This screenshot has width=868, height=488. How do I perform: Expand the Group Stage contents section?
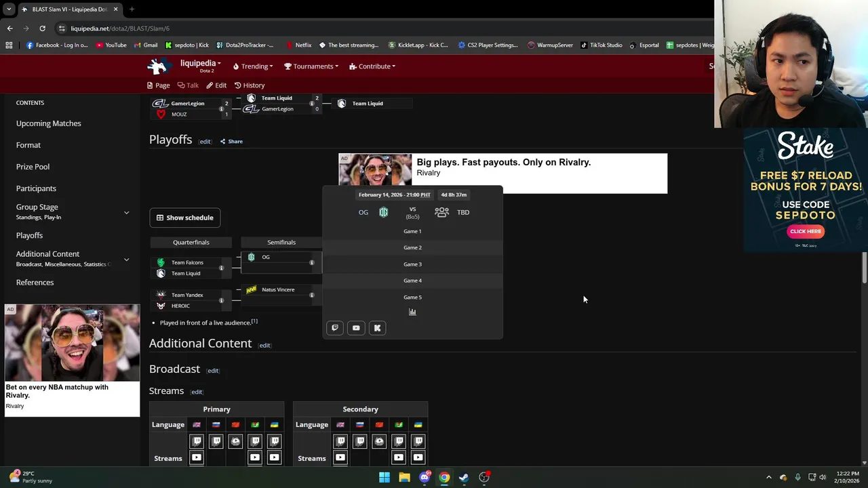(126, 213)
